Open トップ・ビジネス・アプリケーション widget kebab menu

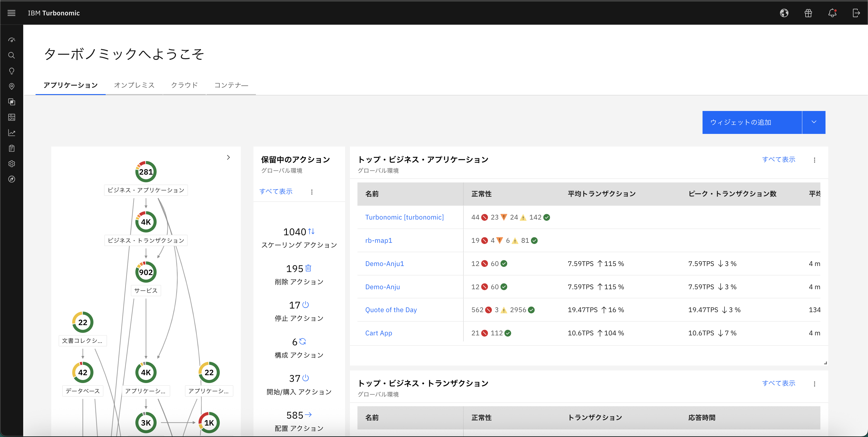(814, 160)
